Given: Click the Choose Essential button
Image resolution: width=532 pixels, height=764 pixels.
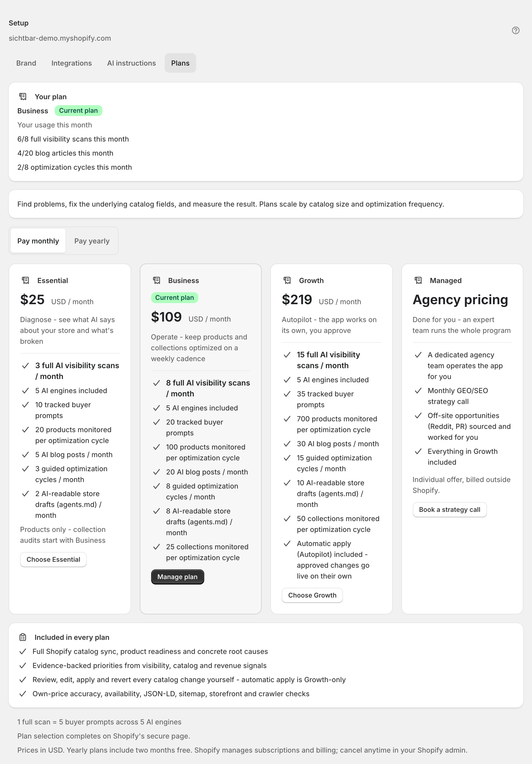Looking at the screenshot, I should click(53, 559).
